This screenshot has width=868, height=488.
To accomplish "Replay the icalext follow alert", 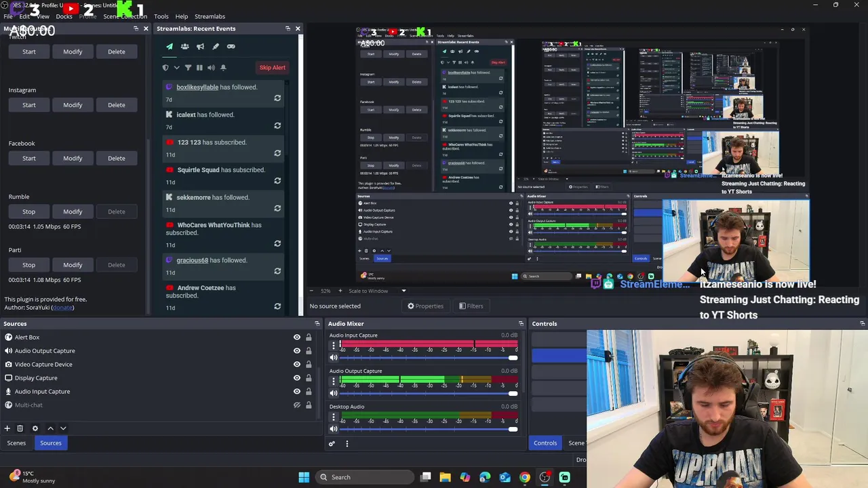I will click(x=277, y=125).
